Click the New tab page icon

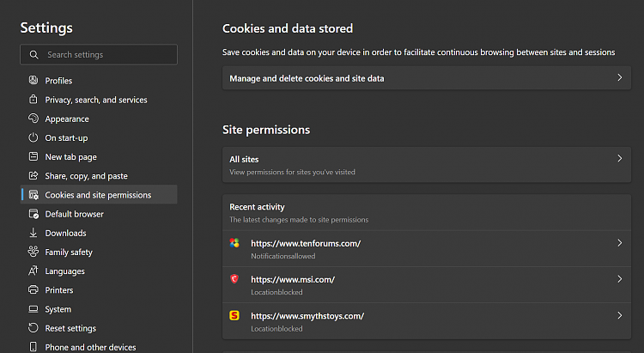click(x=33, y=156)
